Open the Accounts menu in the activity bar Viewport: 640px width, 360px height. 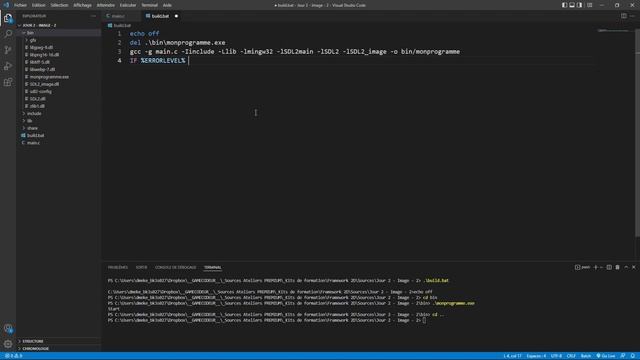pos(8,328)
